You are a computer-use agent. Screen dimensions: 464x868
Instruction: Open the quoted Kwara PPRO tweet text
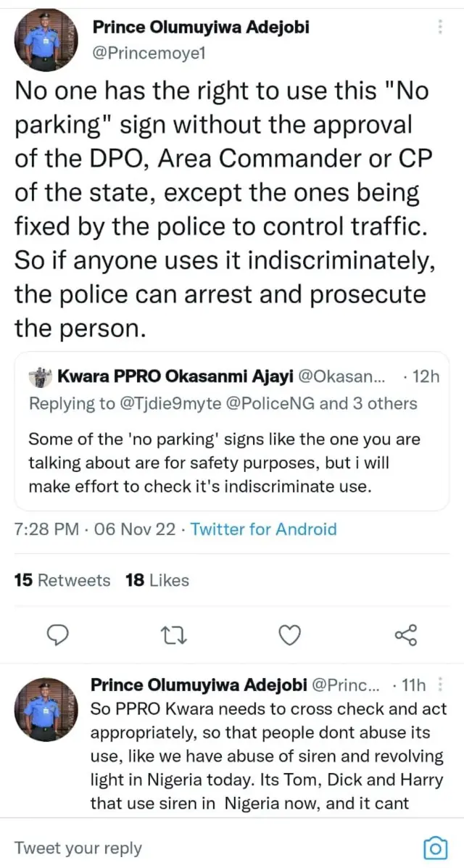224,463
